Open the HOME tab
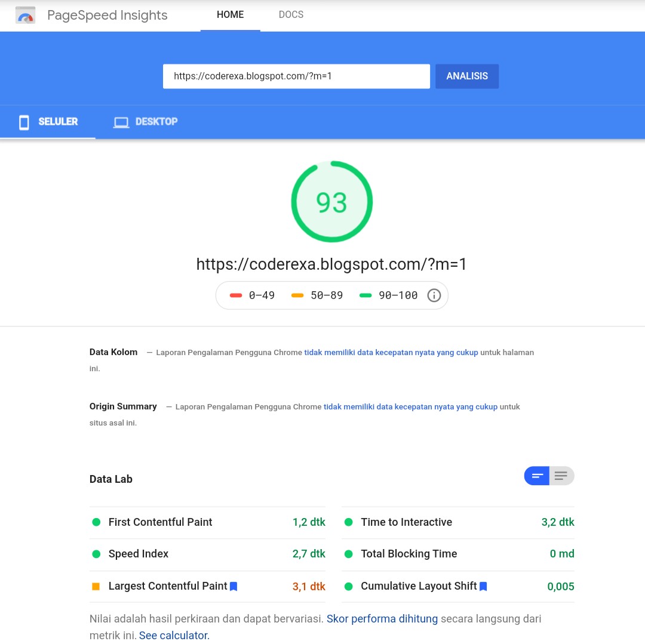 [231, 15]
